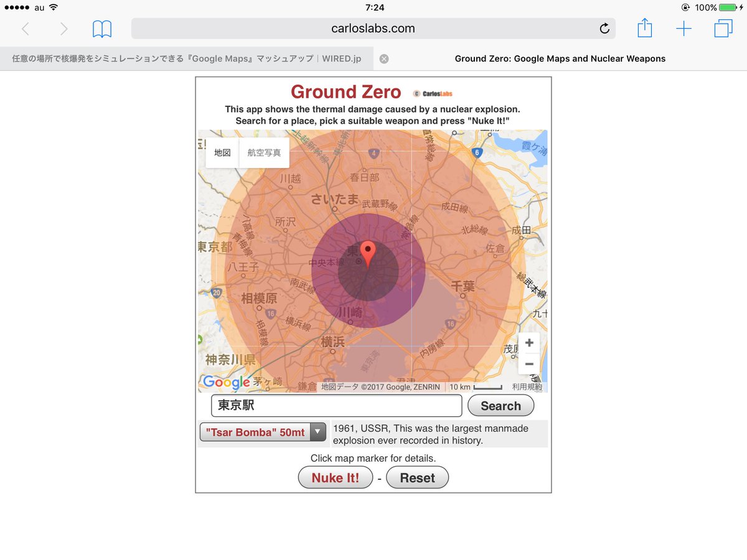Click the 10 km scale indicator
The width and height of the screenshot is (747, 560).
(x=475, y=387)
